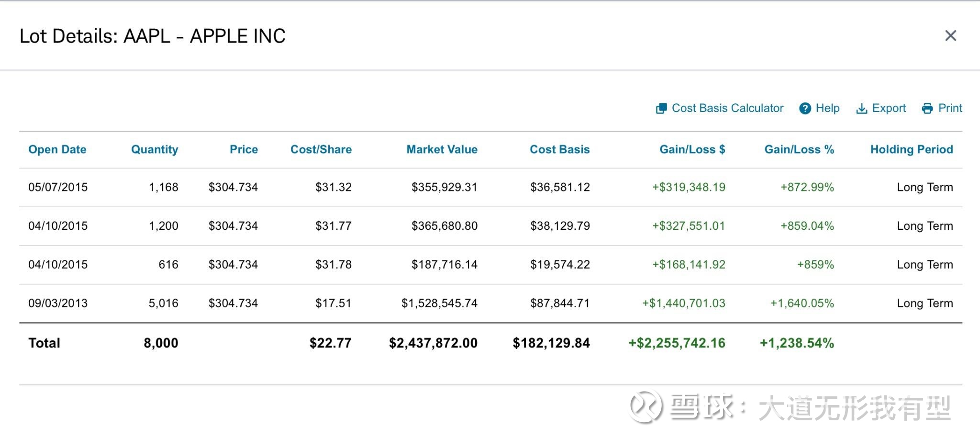The image size is (980, 438).
Task: Click cost per share $17.51
Action: click(x=334, y=303)
